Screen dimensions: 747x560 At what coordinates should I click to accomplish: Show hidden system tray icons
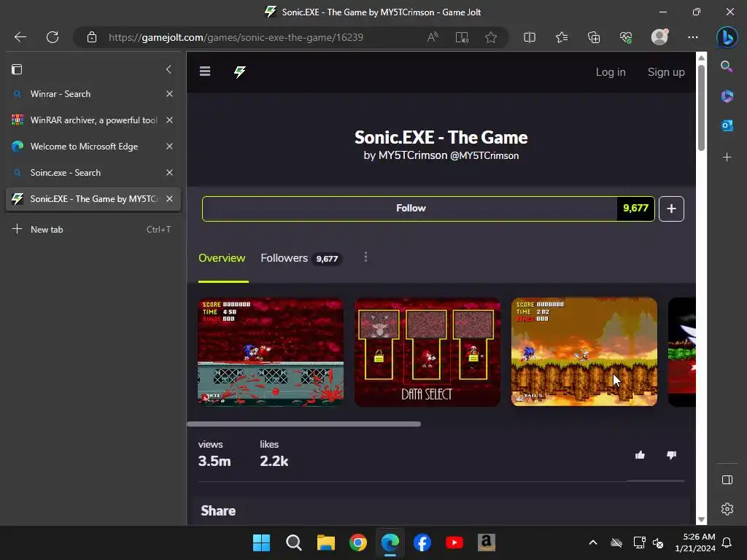pos(592,542)
